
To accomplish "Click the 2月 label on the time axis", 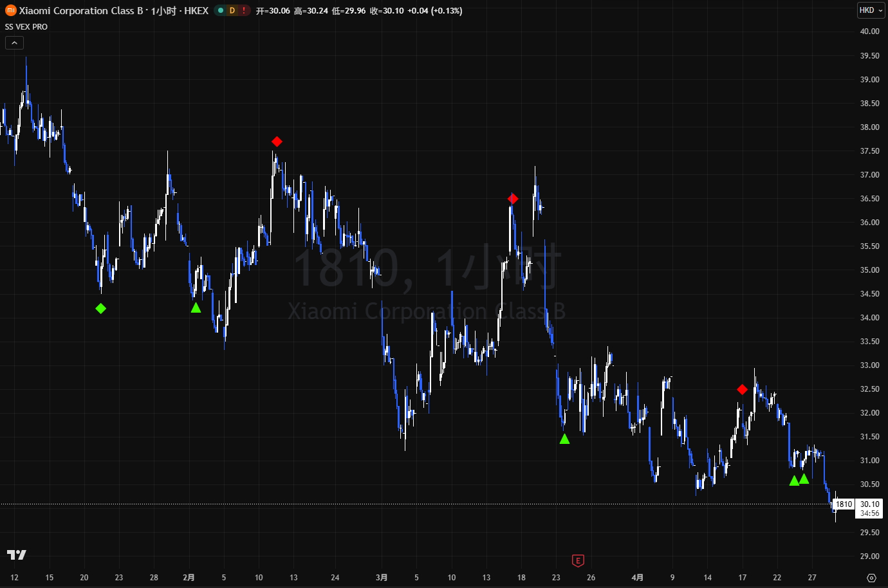I will click(x=189, y=578).
